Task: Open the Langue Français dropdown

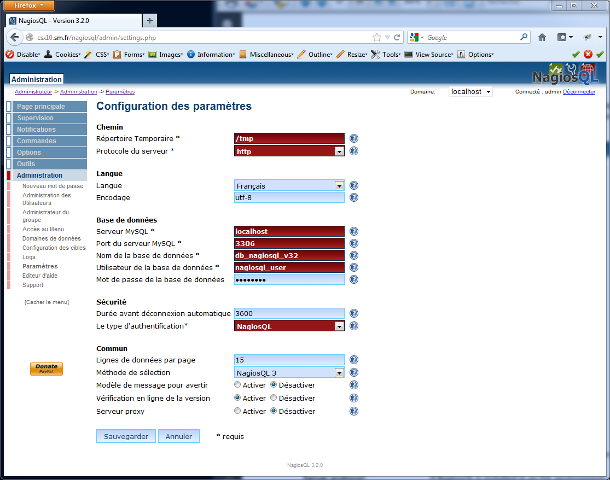Action: (289, 186)
